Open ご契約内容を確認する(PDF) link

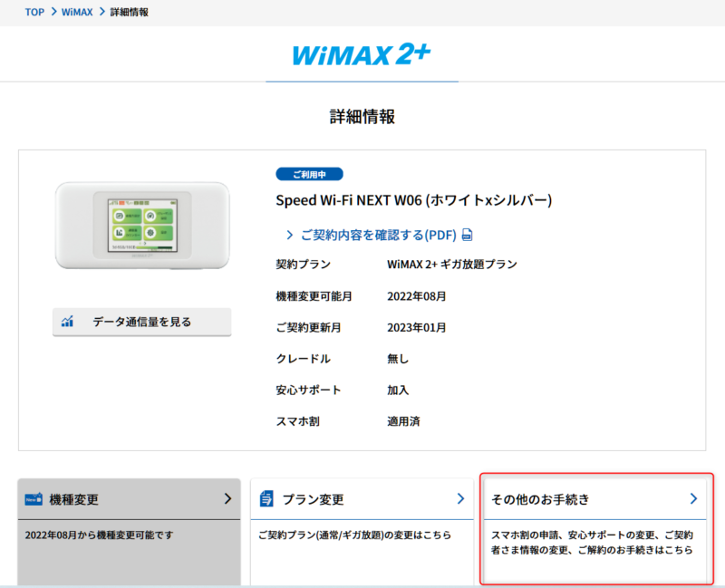tap(379, 235)
